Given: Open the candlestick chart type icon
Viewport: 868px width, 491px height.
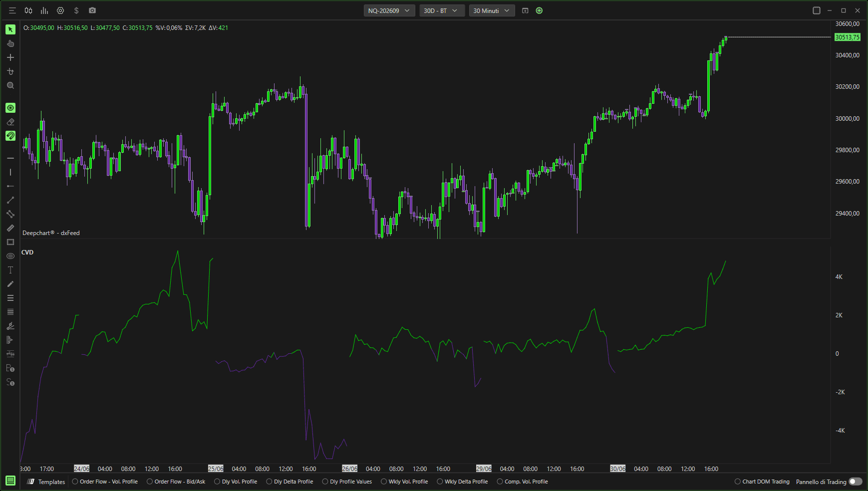Looking at the screenshot, I should tap(28, 10).
